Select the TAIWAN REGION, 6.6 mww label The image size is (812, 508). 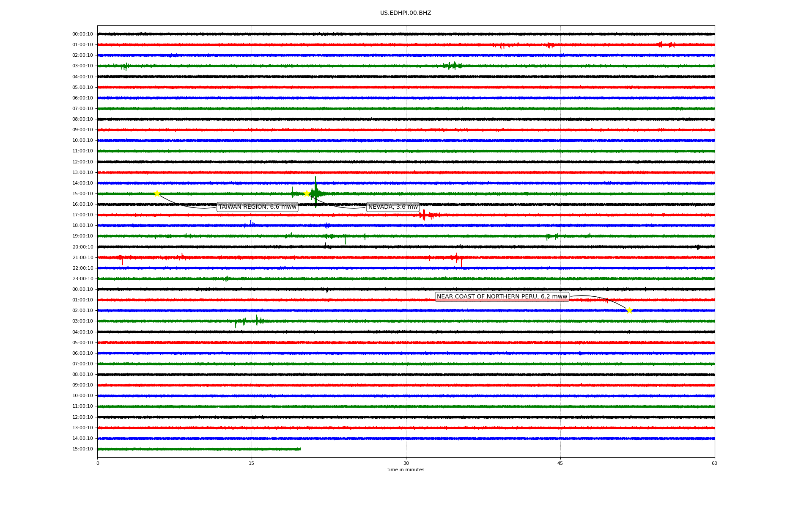(x=257, y=207)
